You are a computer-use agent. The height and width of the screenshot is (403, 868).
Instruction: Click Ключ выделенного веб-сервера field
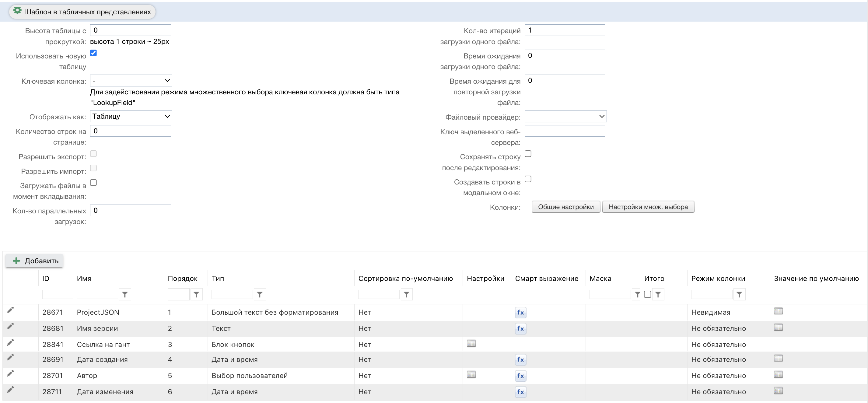[x=565, y=131]
